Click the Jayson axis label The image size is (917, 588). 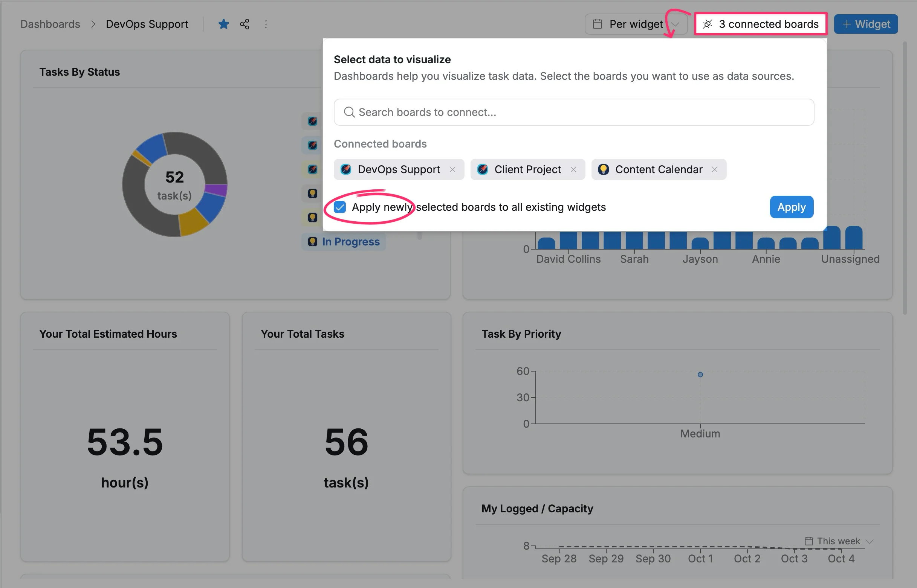(x=700, y=259)
